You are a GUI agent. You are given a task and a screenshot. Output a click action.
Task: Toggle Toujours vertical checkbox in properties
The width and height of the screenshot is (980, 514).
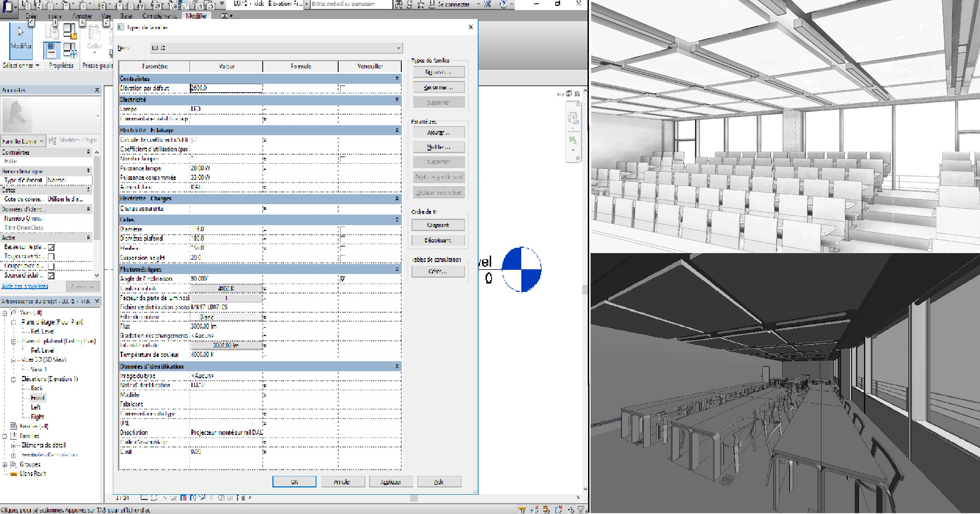[x=51, y=256]
